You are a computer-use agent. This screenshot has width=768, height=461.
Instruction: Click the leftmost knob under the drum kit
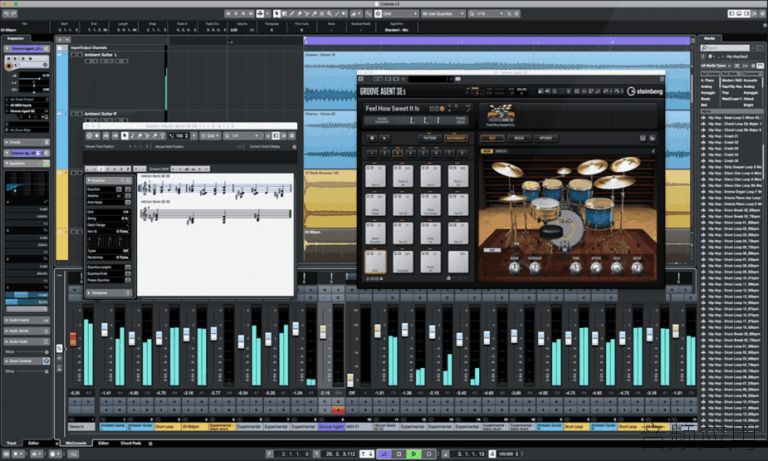tap(514, 267)
